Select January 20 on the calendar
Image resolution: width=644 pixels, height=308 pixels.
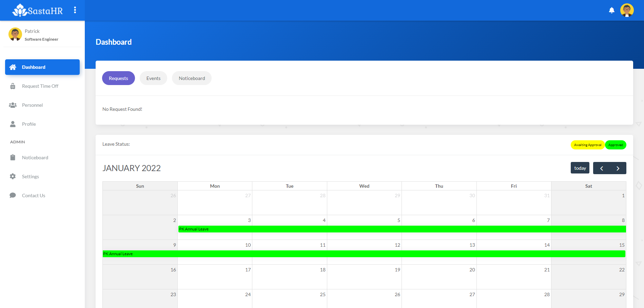(x=439, y=277)
